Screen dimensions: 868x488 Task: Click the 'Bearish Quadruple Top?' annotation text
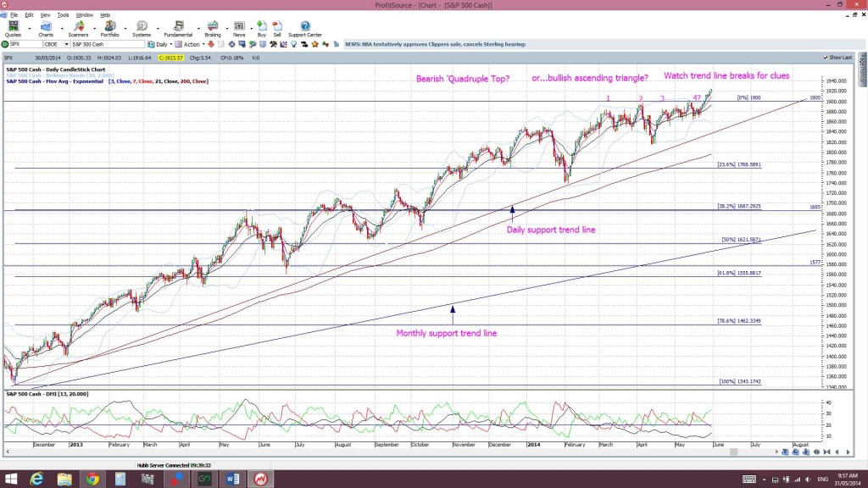pos(463,79)
